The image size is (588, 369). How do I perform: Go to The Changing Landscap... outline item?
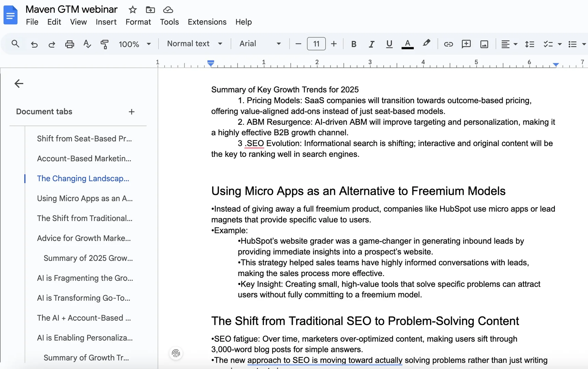[83, 178]
